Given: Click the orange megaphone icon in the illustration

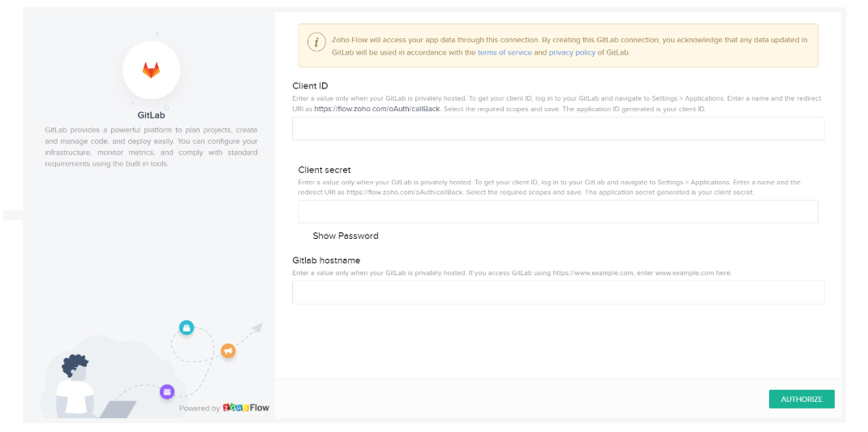Looking at the screenshot, I should point(228,351).
